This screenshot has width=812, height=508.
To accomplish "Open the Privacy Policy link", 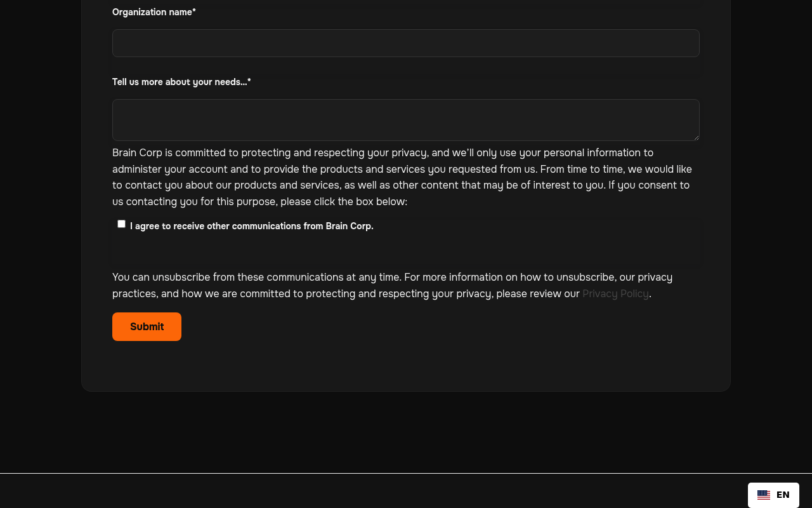I will tap(615, 293).
